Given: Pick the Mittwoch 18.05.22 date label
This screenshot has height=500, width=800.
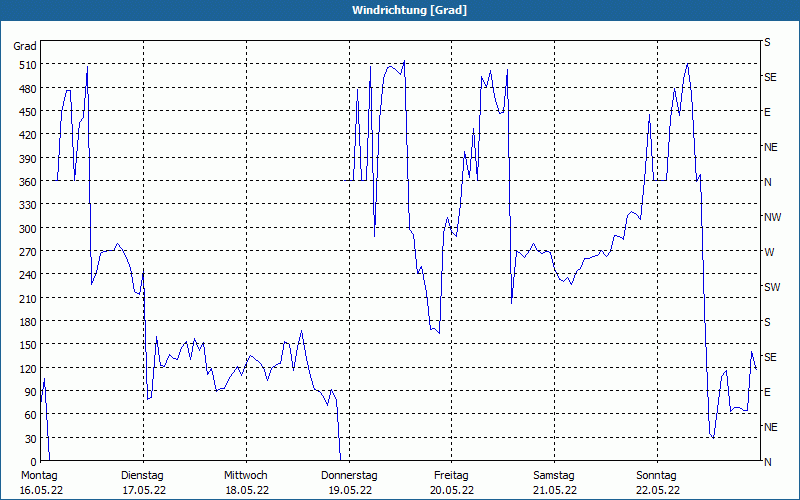Looking at the screenshot, I should [x=245, y=482].
